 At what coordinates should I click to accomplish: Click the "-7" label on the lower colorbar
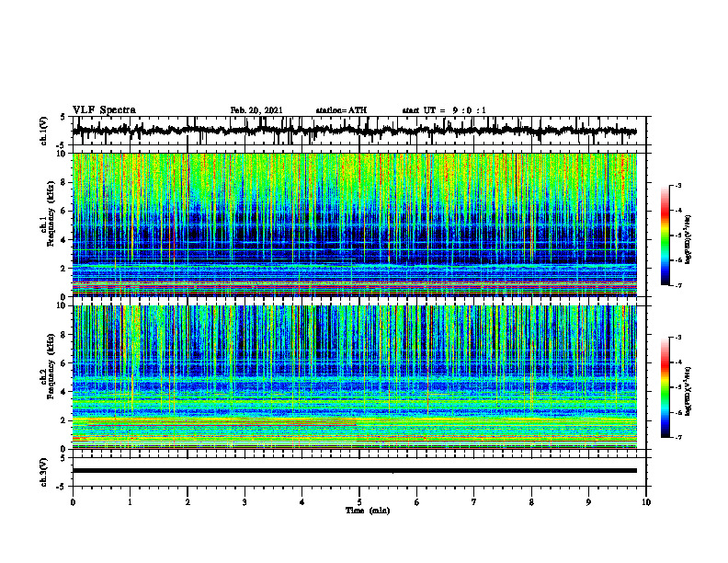pyautogui.click(x=678, y=437)
